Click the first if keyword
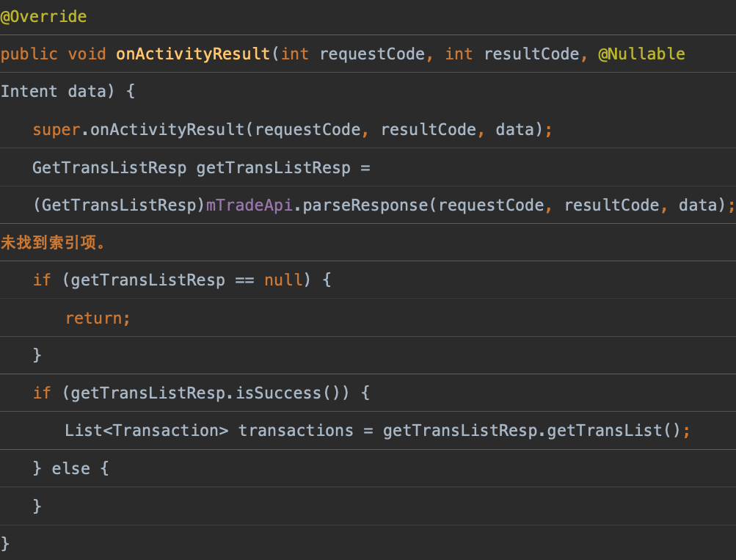Screen dimensions: 736x560 click(x=42, y=280)
